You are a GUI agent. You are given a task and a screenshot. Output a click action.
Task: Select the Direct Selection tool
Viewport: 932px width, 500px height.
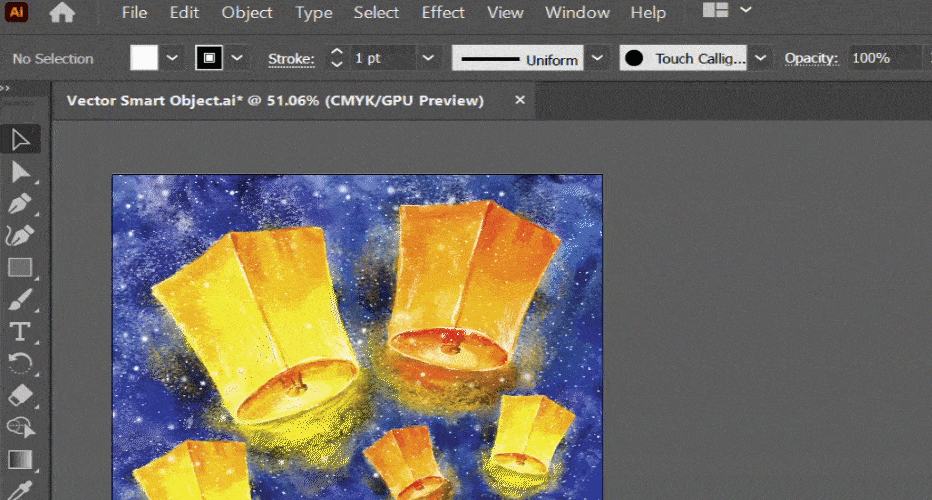pos(20,172)
